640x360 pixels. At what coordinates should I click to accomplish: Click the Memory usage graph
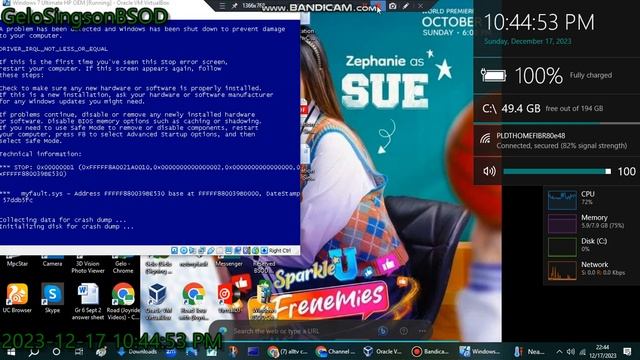tap(562, 223)
